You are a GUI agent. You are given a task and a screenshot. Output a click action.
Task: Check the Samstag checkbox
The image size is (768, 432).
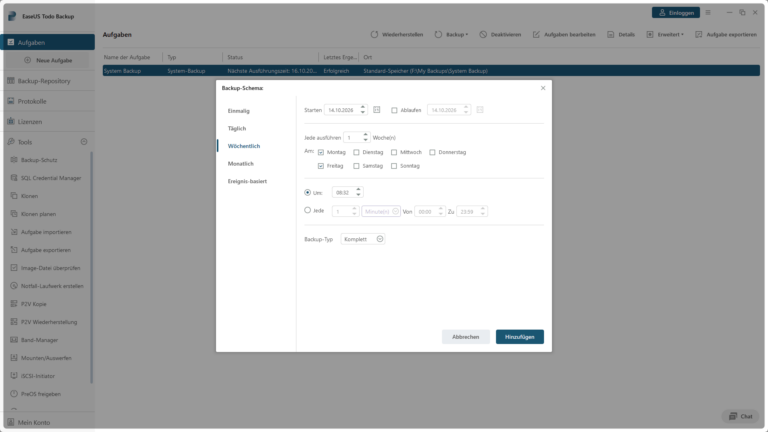[x=356, y=166]
